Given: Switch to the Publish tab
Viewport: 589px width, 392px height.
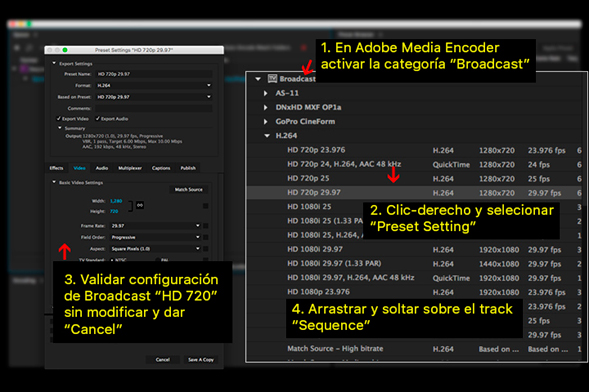Looking at the screenshot, I should (188, 168).
